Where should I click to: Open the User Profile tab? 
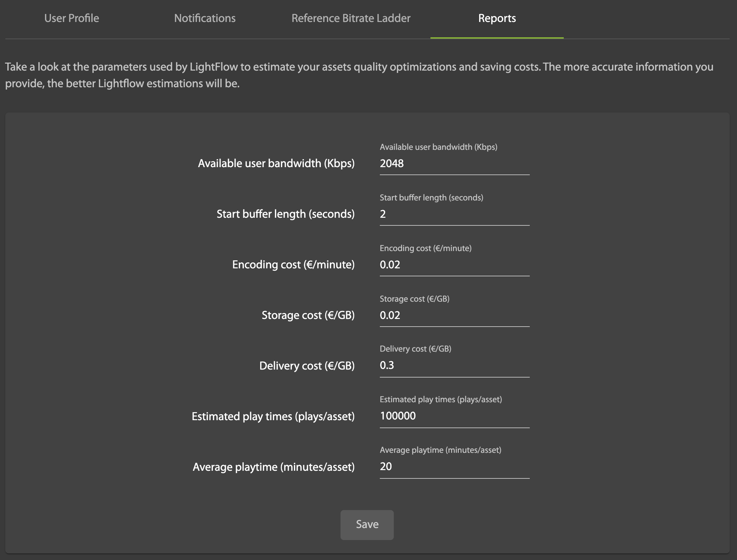[71, 18]
